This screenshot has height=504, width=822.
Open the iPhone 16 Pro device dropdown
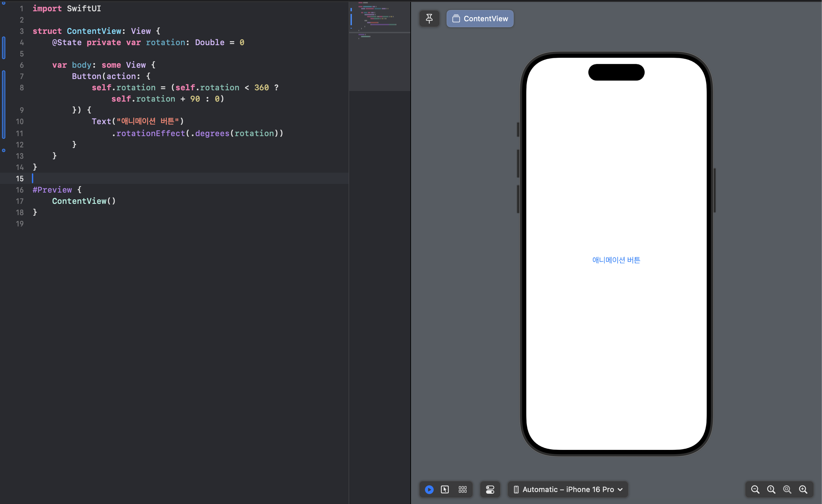pos(568,489)
